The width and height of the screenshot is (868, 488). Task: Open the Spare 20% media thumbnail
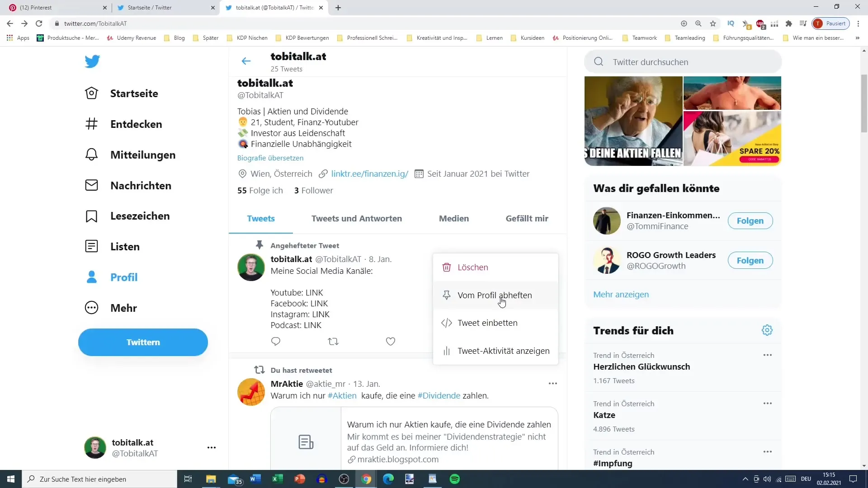click(732, 138)
